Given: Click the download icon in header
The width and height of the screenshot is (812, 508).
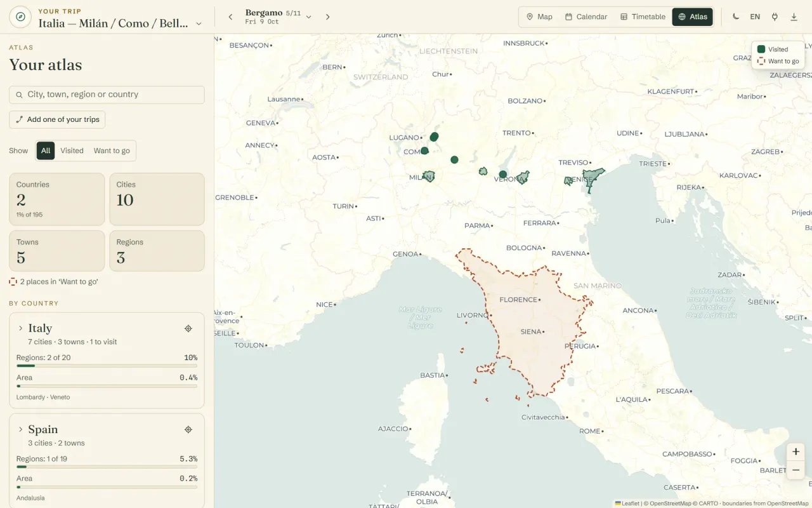Looking at the screenshot, I should 794,17.
